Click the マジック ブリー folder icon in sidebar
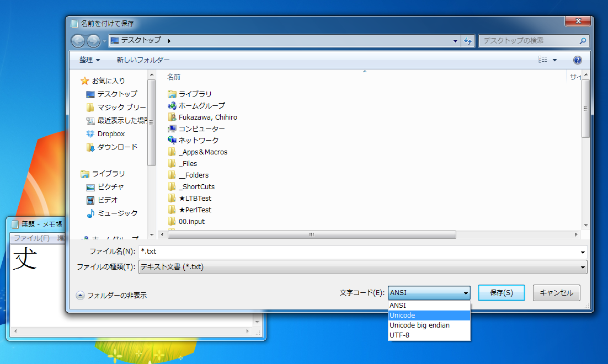 click(90, 108)
